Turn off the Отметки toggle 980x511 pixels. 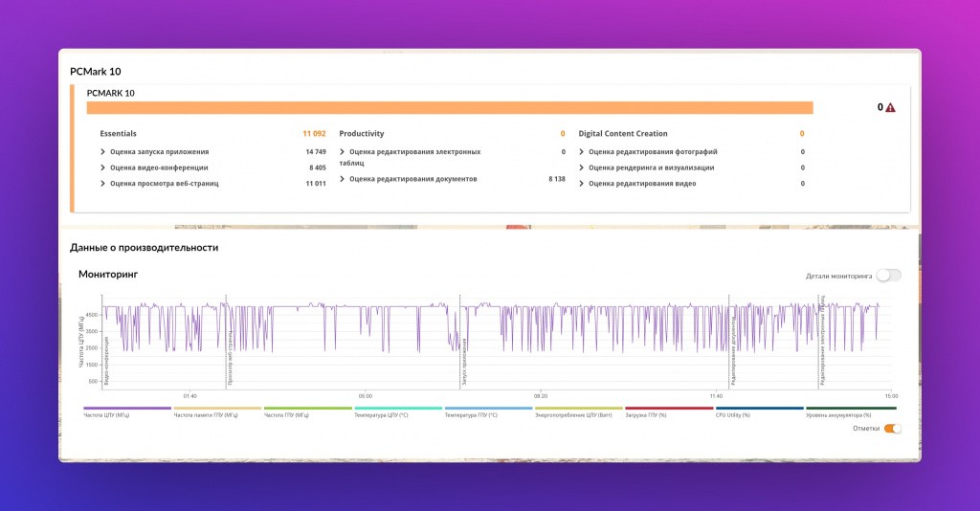pos(892,429)
